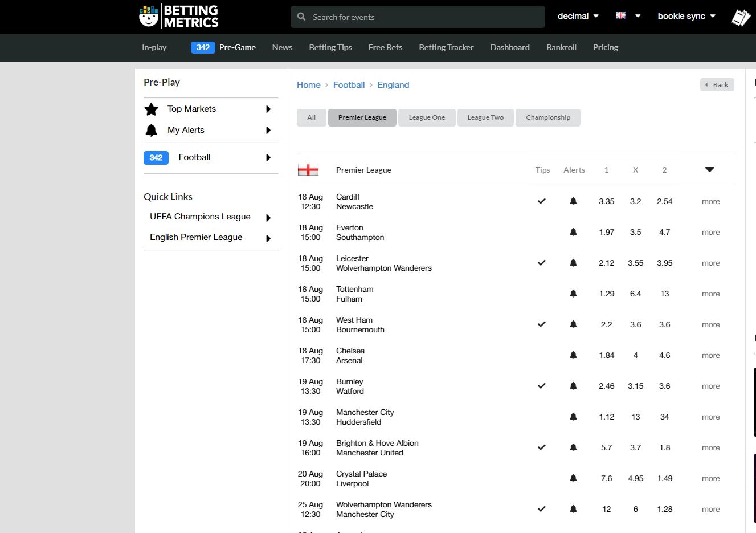Click the Top Markets star icon

click(x=152, y=109)
